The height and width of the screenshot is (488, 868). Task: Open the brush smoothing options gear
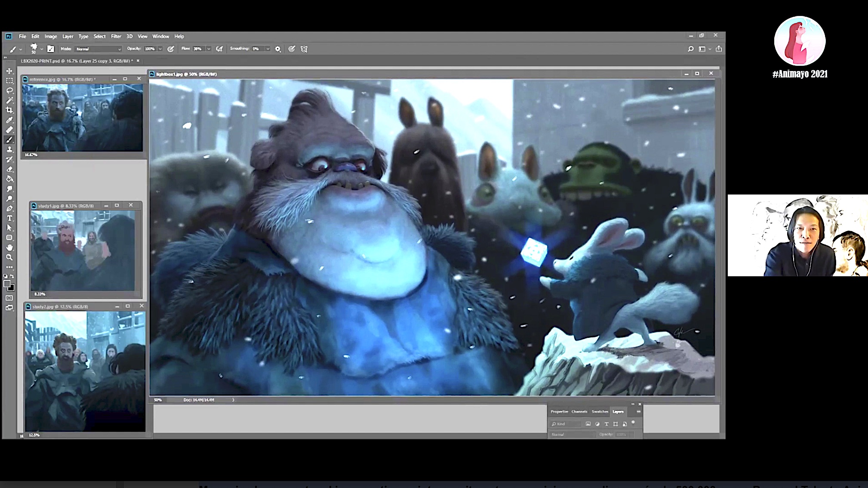278,49
